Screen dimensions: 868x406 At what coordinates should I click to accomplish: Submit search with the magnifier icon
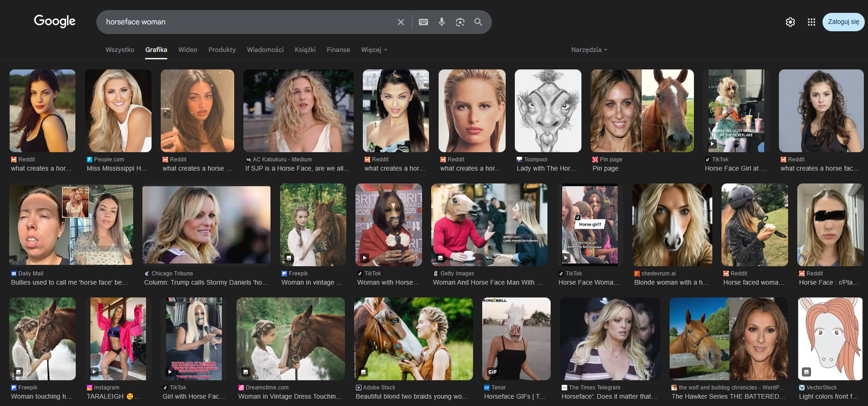479,22
